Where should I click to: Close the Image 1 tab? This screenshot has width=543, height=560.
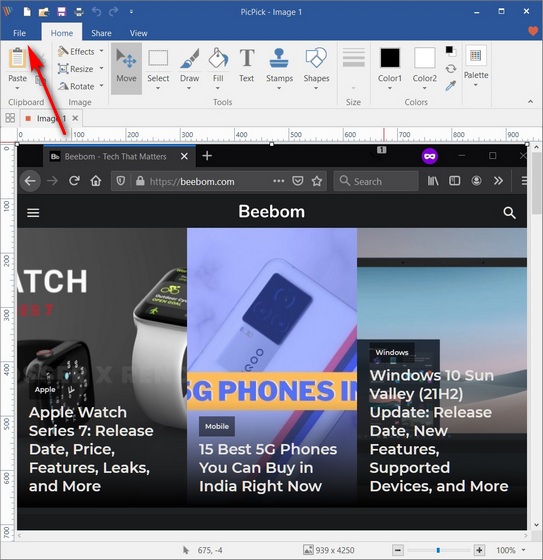[75, 118]
